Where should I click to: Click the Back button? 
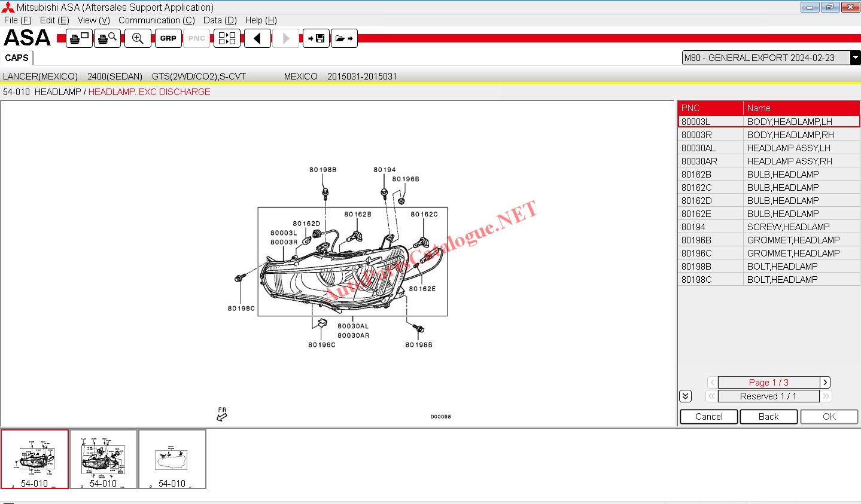coord(769,416)
